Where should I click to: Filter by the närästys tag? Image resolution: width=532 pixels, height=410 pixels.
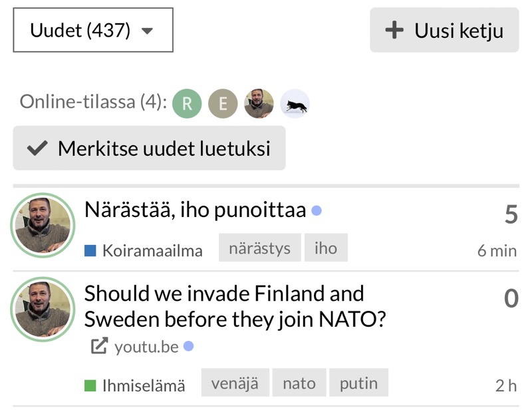(259, 248)
